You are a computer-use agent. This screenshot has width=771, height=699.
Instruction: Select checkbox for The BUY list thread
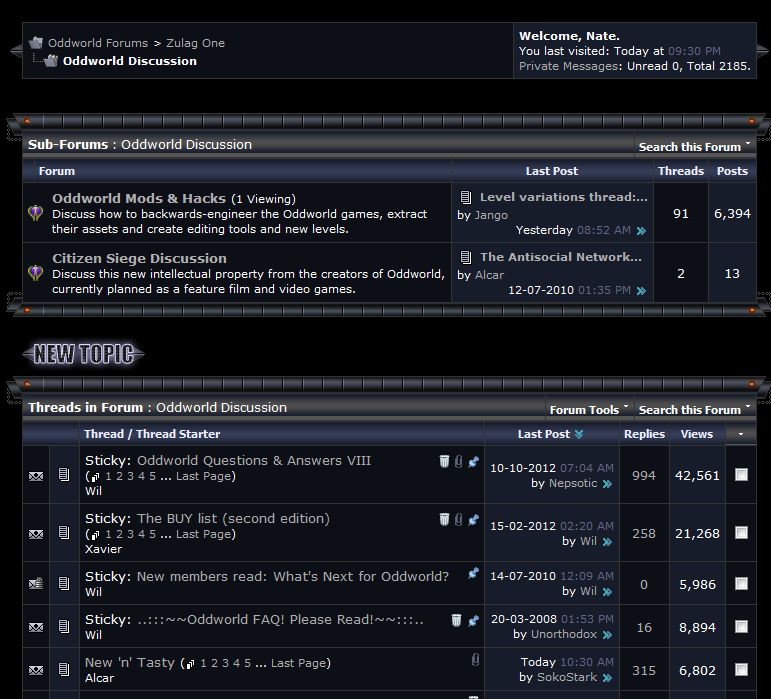[741, 533]
